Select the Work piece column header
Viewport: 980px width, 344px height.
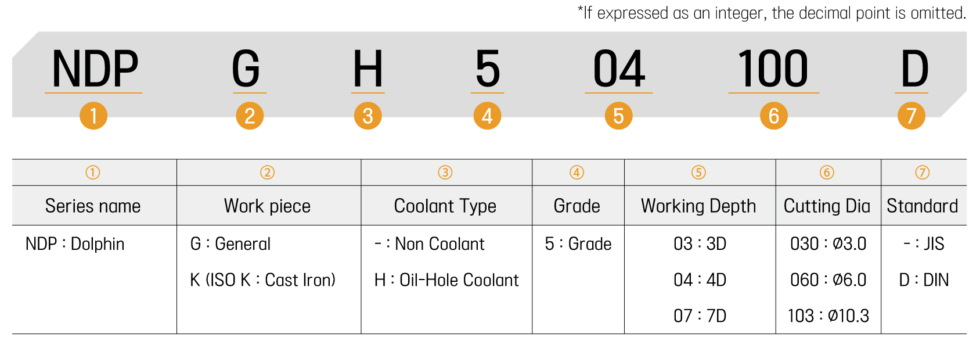click(267, 206)
